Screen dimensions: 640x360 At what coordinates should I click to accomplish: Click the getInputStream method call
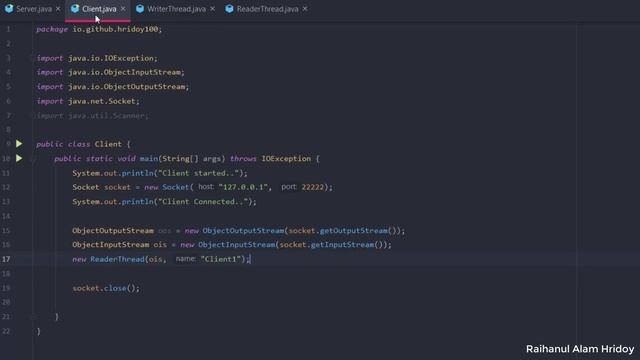coord(342,245)
